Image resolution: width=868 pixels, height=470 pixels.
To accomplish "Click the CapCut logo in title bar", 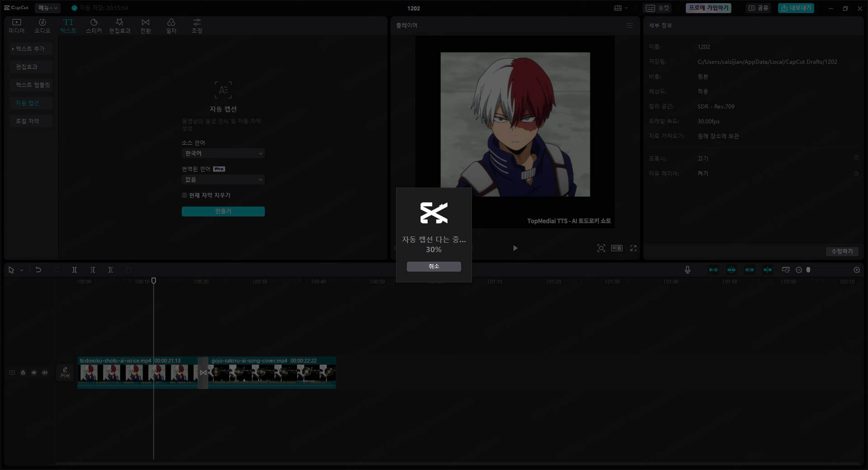I will pyautogui.click(x=16, y=8).
